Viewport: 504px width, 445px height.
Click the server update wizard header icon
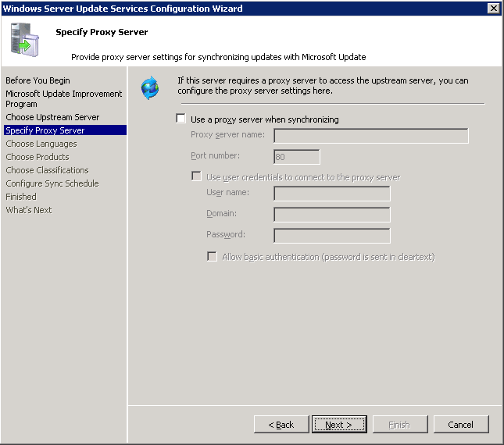coord(25,40)
